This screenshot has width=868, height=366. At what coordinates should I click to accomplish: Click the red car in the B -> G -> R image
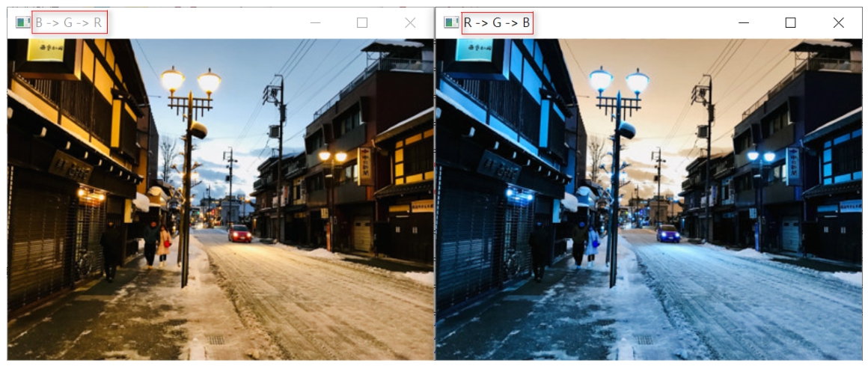pos(239,234)
